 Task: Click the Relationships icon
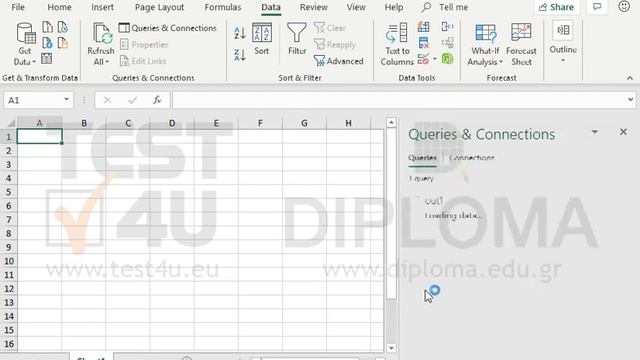(447, 43)
